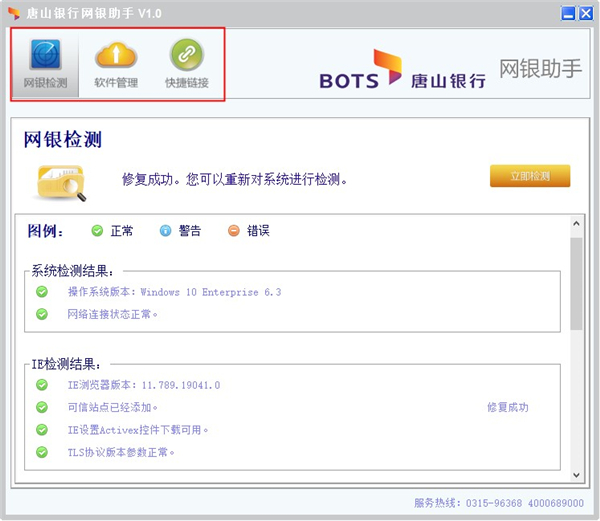Open the 软件管理 cloud upload icon
Viewport: 600px width, 521px height.
(116, 63)
